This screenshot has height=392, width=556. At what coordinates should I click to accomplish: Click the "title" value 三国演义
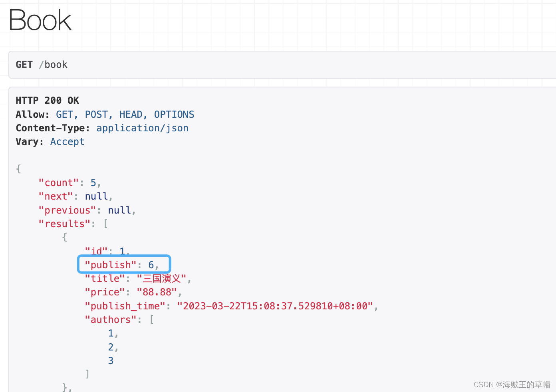pos(162,279)
